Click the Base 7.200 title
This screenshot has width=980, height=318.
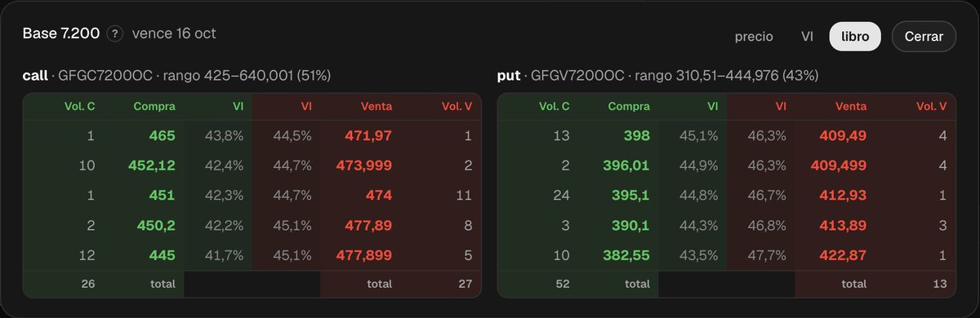[61, 34]
